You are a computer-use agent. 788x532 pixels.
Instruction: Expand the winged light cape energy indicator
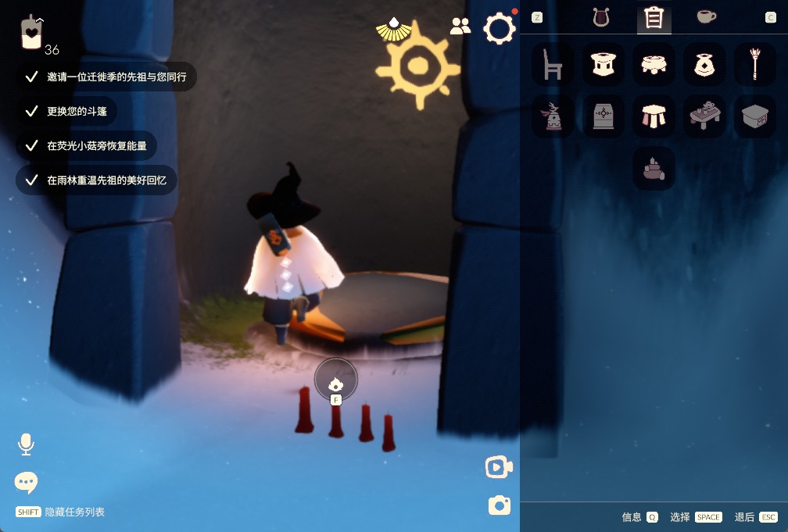395,28
